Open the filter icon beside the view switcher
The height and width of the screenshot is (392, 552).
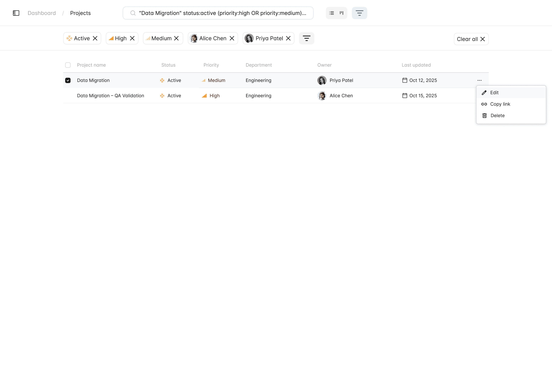tap(359, 13)
